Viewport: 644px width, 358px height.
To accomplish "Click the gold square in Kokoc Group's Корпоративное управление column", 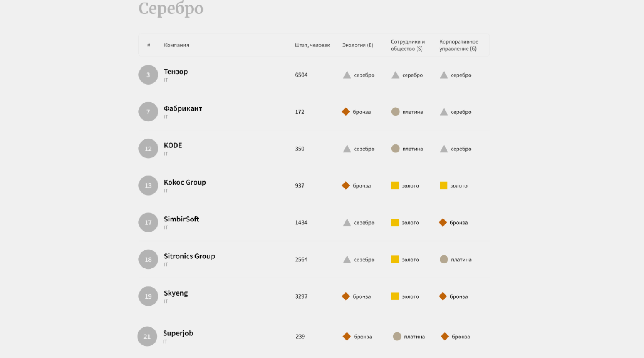I will coord(443,185).
